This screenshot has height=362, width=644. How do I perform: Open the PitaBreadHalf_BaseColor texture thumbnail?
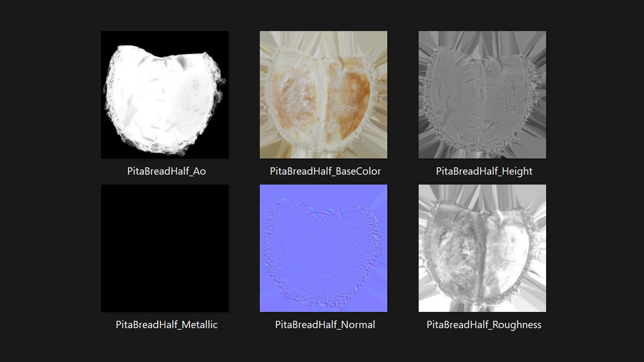(x=323, y=95)
